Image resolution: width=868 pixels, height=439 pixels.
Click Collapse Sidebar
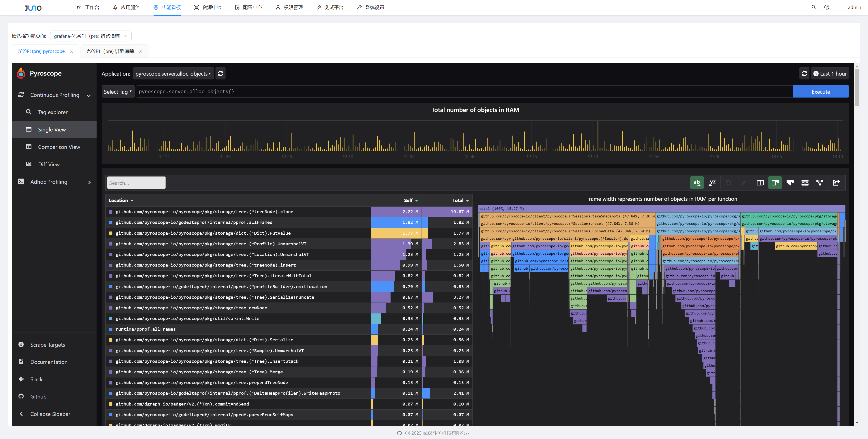pos(54,414)
